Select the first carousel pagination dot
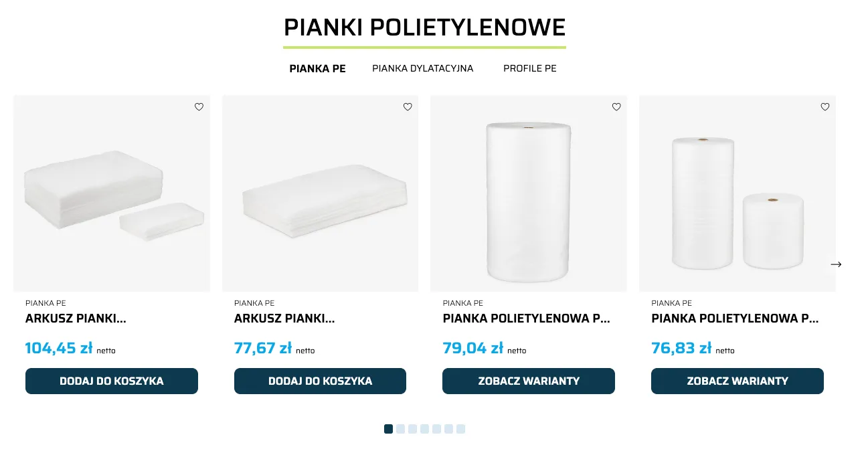Screen dimensions: 868x449 point(388,429)
